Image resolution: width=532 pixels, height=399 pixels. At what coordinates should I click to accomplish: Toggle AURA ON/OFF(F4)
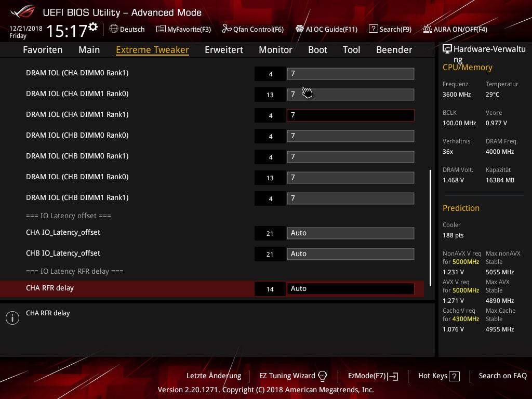point(455,29)
